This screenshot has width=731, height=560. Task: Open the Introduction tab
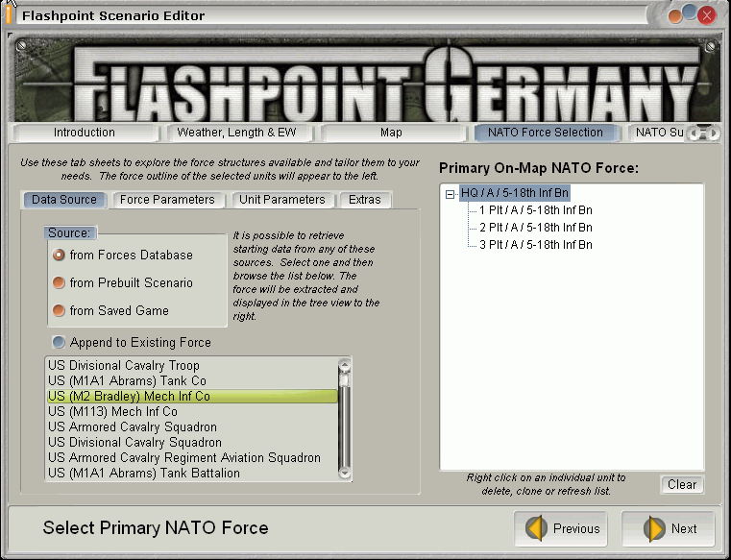(x=85, y=133)
